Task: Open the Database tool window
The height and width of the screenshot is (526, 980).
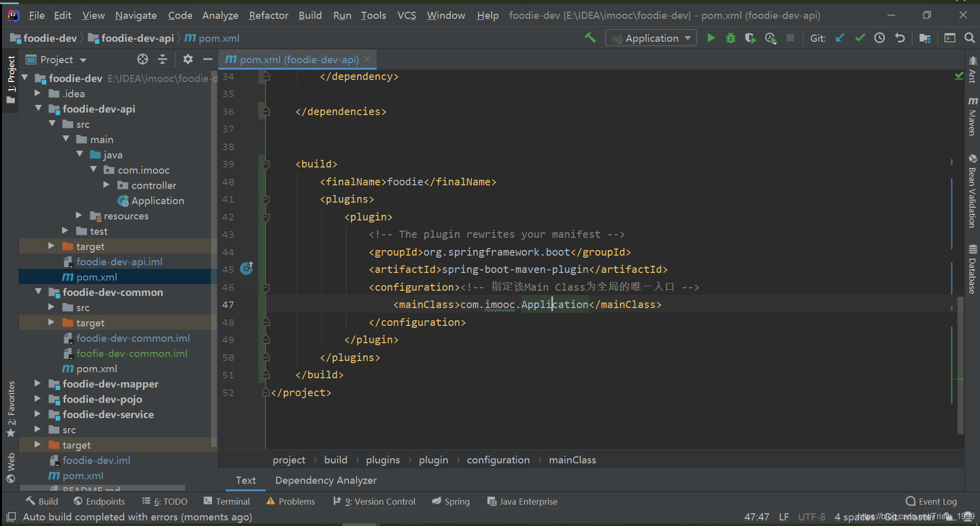Action: coord(972,269)
